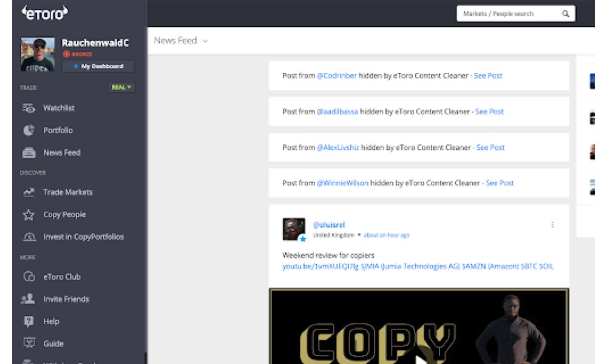Viewport: 607px width, 364px height.
Task: Open the @oluisrel username link
Action: click(x=328, y=224)
